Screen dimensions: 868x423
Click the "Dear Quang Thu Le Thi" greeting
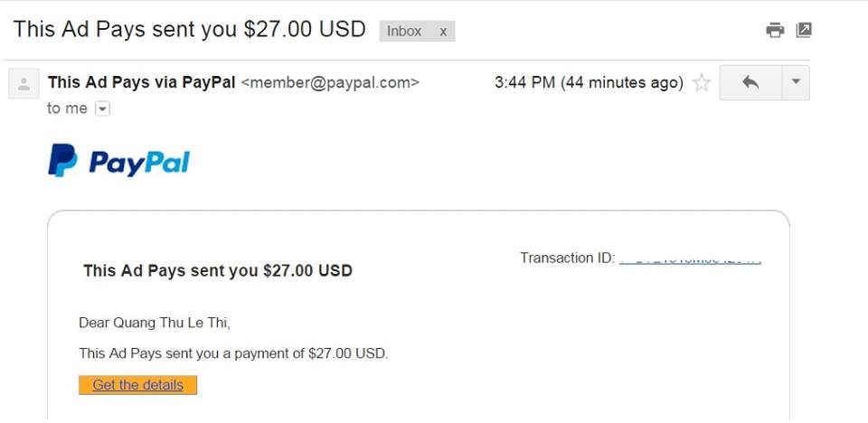[161, 323]
